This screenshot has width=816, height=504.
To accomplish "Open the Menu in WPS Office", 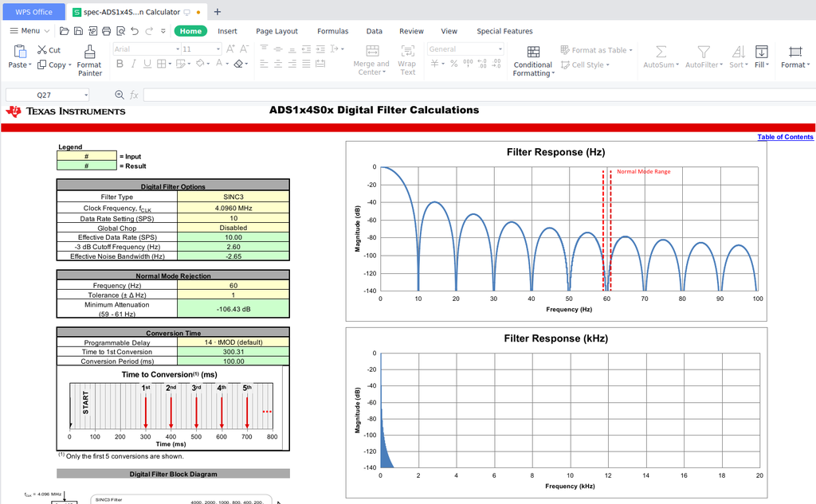I will click(29, 31).
